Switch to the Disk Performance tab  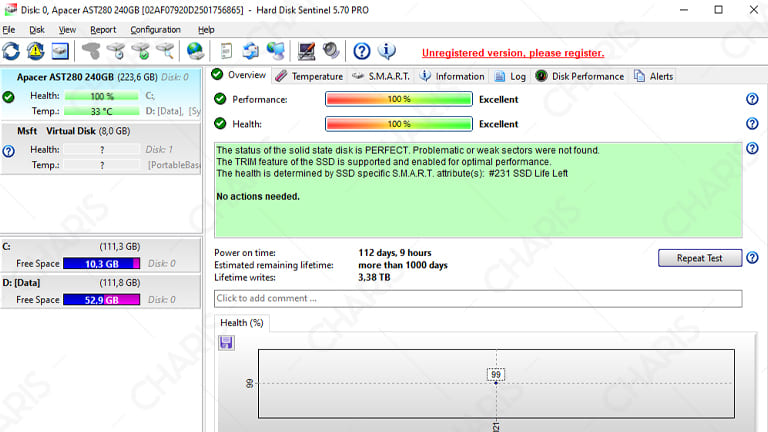click(x=579, y=76)
